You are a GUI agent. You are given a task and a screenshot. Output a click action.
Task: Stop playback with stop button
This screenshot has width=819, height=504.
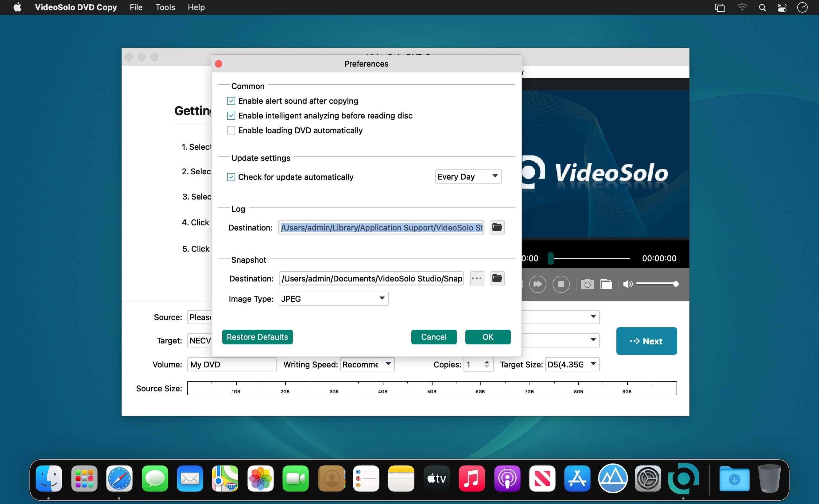pyautogui.click(x=561, y=284)
